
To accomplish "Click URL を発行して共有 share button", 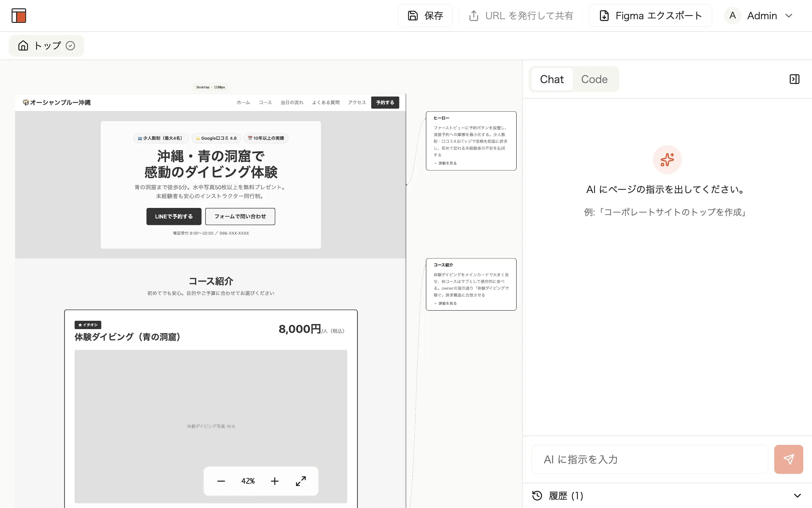I will (x=521, y=16).
